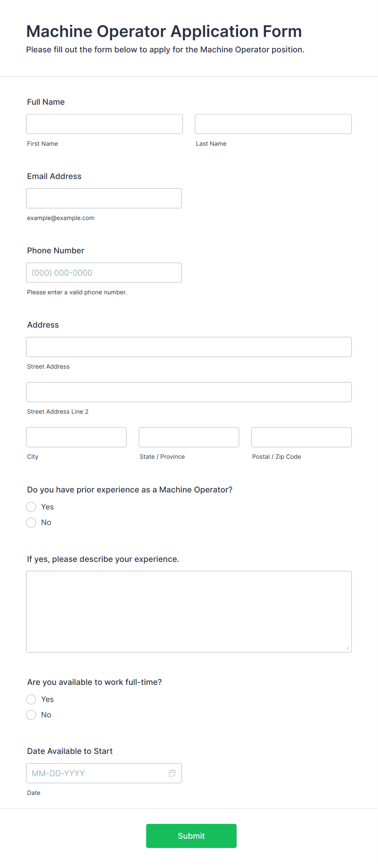Click the Postal / Zip Code field
The width and height of the screenshot is (378, 868).
302,437
